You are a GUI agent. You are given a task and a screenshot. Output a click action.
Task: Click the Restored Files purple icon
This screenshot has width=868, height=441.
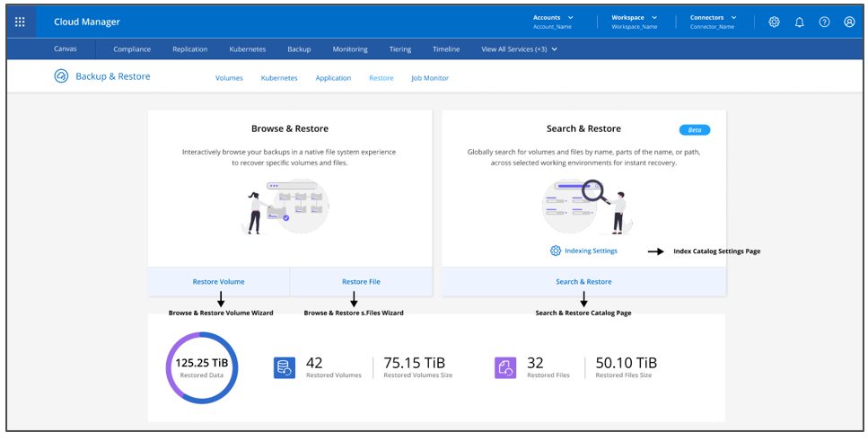coord(505,366)
